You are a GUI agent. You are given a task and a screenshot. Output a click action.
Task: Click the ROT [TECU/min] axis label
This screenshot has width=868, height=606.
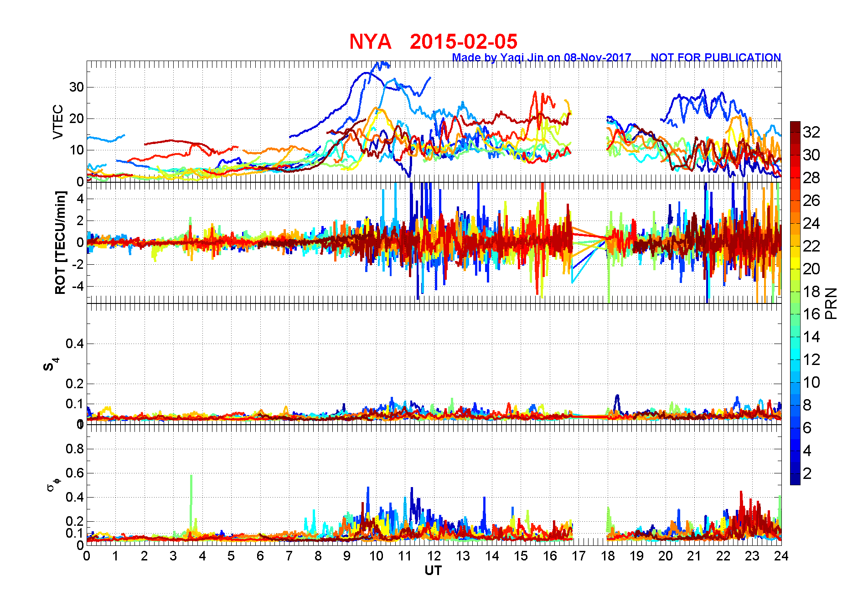coord(60,242)
